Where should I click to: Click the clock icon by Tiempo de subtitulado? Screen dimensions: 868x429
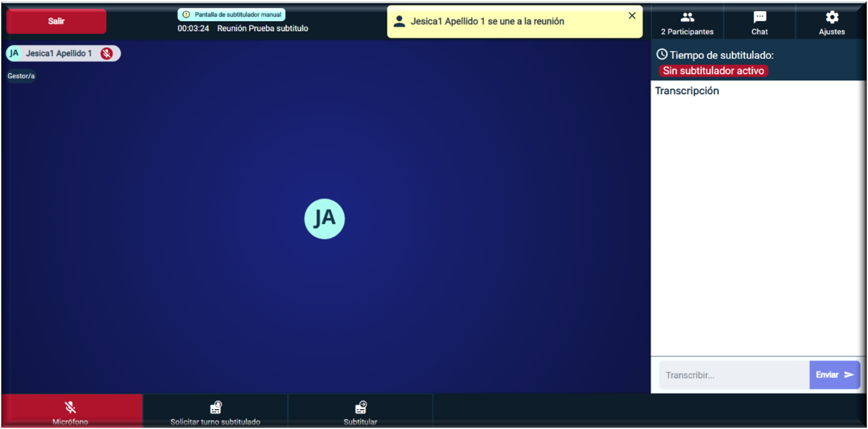pos(662,55)
